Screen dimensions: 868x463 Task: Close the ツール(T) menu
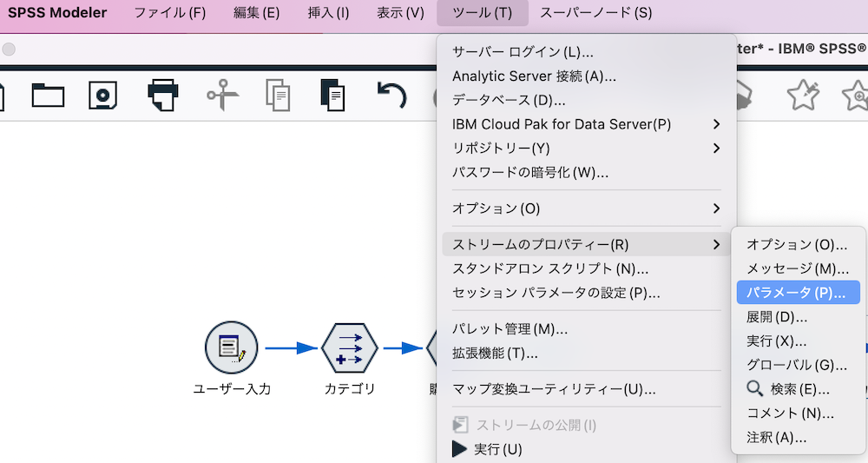tap(482, 13)
